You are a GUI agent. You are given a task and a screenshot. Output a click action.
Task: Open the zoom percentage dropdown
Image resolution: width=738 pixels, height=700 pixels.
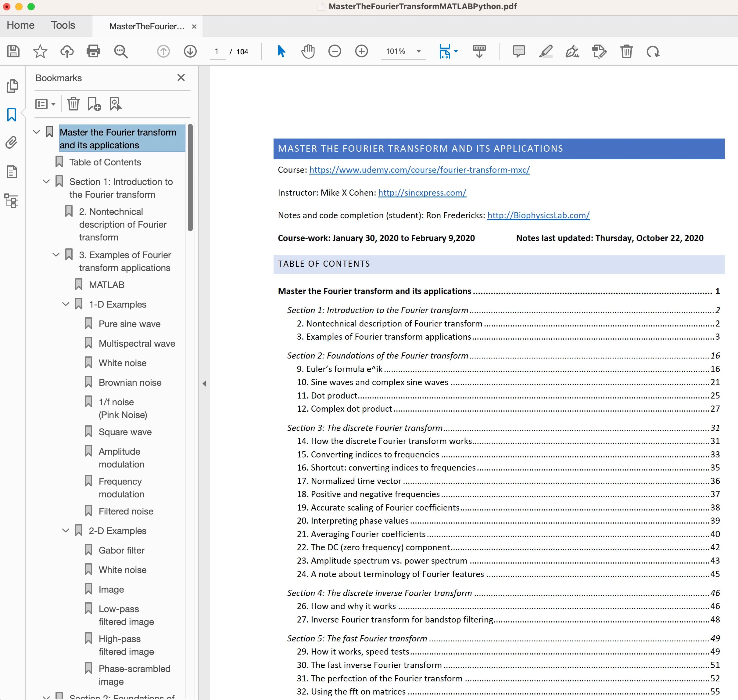[x=418, y=52]
